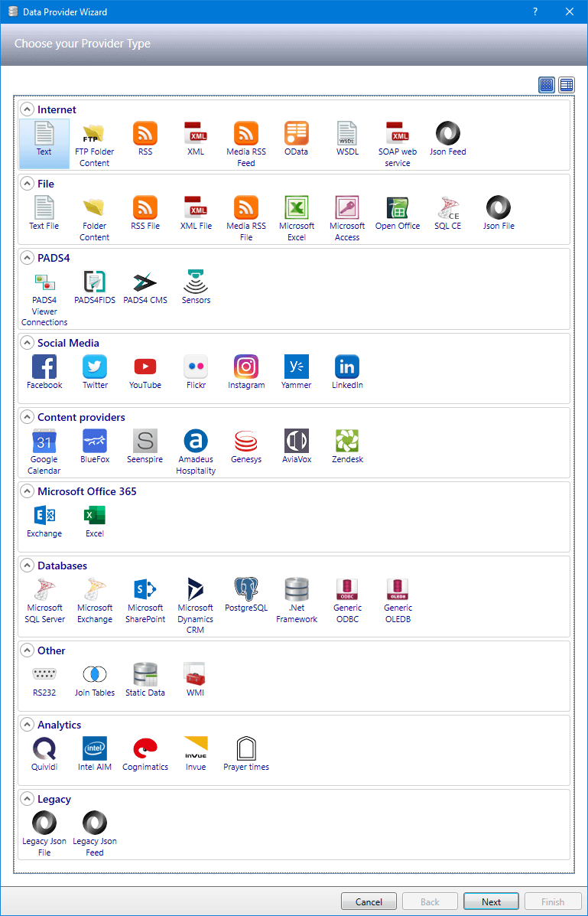Click the Cancel button

point(369,901)
